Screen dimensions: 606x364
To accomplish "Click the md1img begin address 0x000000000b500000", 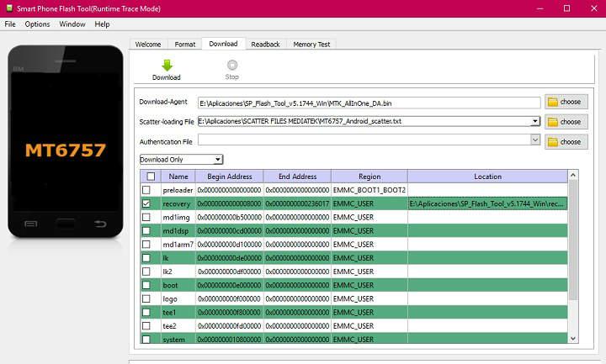I will [229, 218].
